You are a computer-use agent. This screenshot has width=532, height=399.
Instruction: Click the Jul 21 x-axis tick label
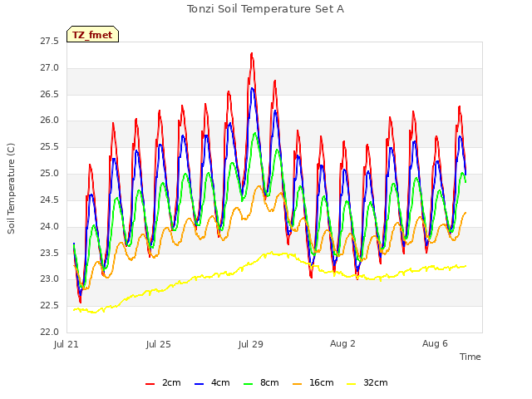point(66,344)
